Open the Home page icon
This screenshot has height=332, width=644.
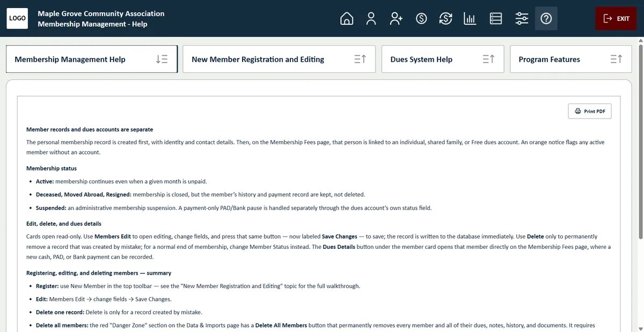pyautogui.click(x=347, y=19)
